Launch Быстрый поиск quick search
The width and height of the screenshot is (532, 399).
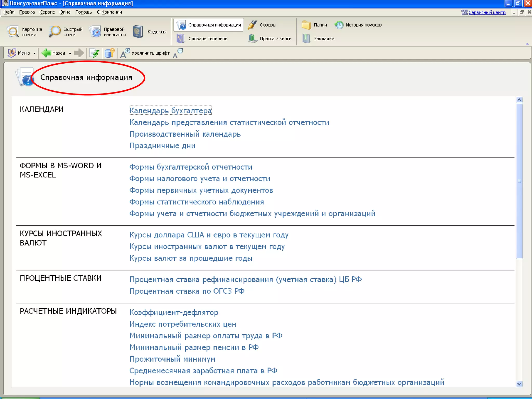click(66, 32)
